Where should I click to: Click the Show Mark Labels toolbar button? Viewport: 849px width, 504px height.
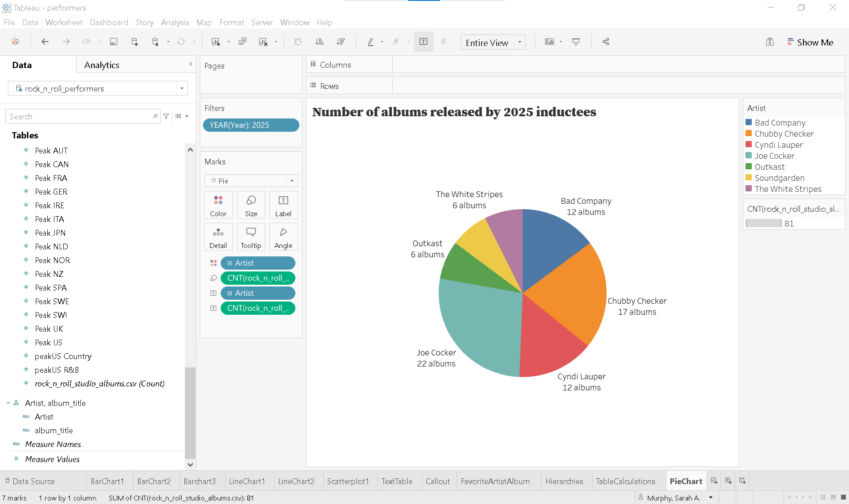(x=423, y=42)
